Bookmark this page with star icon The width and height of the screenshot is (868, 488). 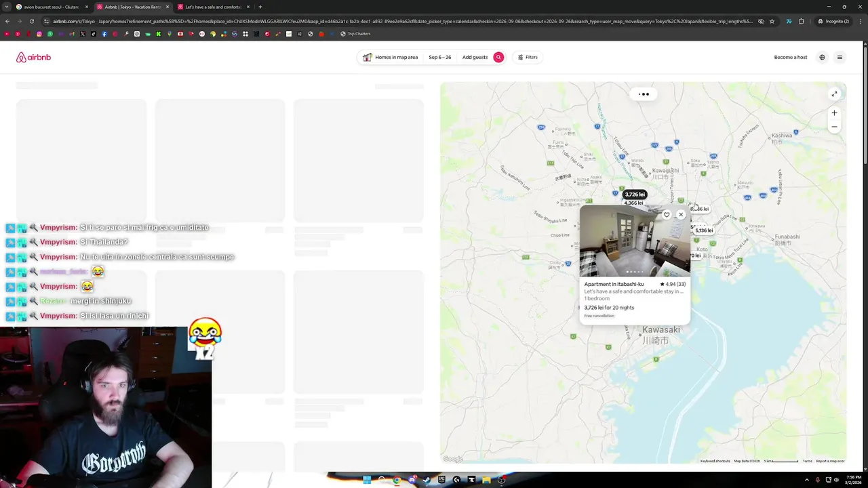772,21
